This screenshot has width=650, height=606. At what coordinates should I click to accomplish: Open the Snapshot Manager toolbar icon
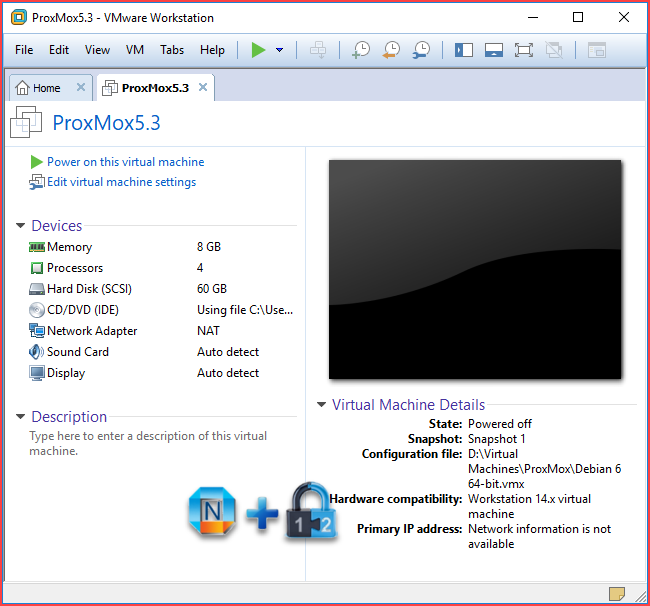coord(422,50)
